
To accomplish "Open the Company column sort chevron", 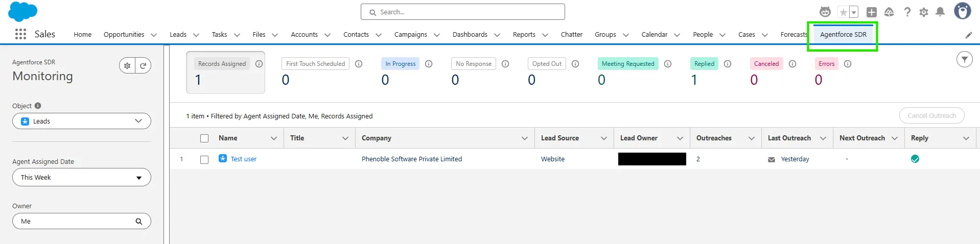I will (x=524, y=138).
